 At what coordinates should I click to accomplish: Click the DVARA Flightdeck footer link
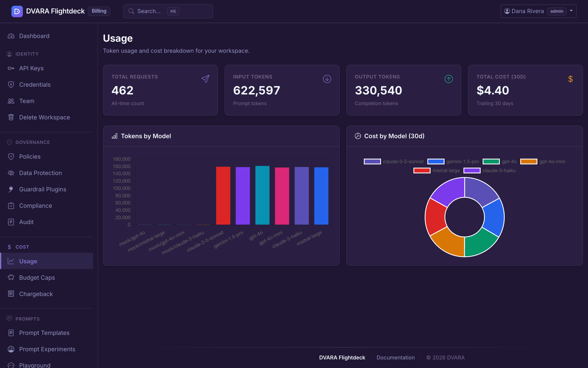pos(342,358)
